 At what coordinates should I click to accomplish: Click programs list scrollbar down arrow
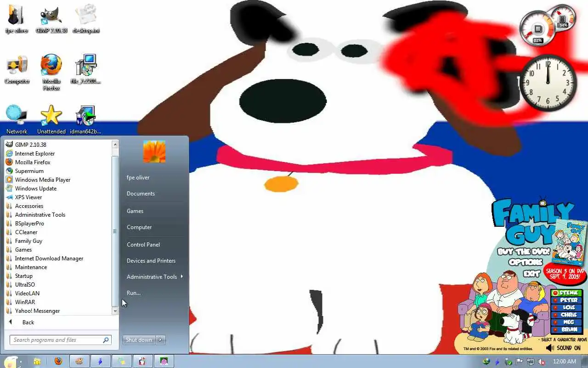(115, 311)
